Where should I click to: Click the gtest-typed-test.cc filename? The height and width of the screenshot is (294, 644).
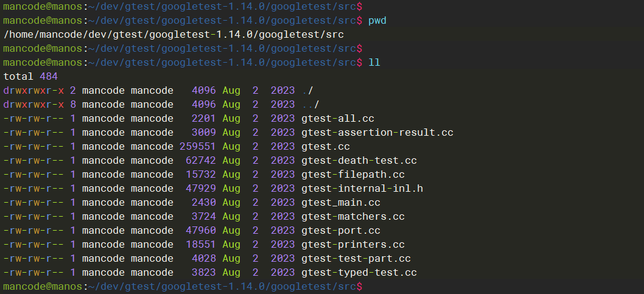[x=359, y=273]
